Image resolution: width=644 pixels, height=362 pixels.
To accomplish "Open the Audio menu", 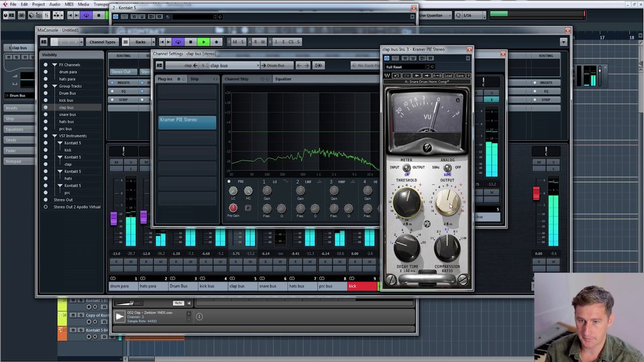I will pyautogui.click(x=54, y=4).
